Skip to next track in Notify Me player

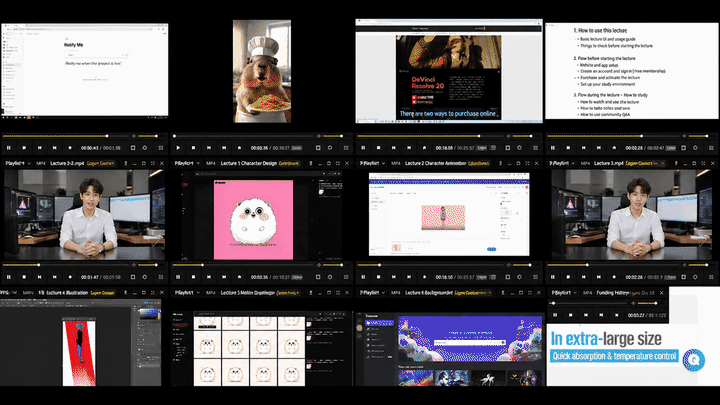point(55,148)
